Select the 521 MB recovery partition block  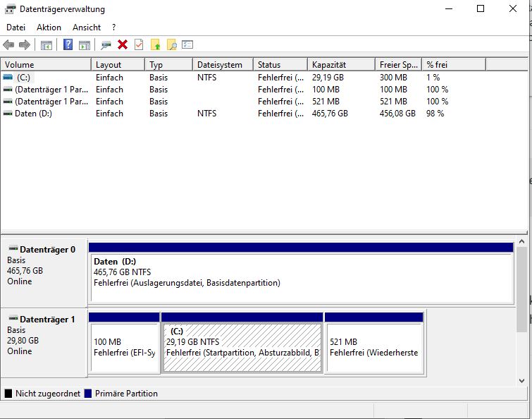click(x=374, y=343)
